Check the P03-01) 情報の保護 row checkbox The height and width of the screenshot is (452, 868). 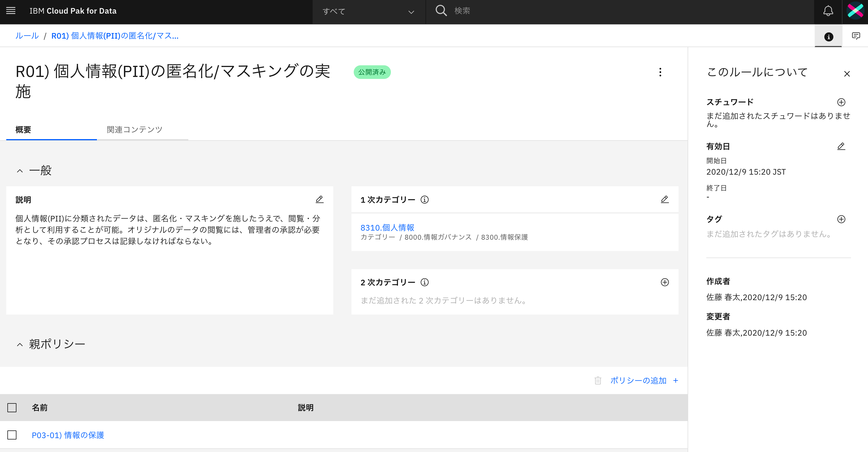click(12, 435)
